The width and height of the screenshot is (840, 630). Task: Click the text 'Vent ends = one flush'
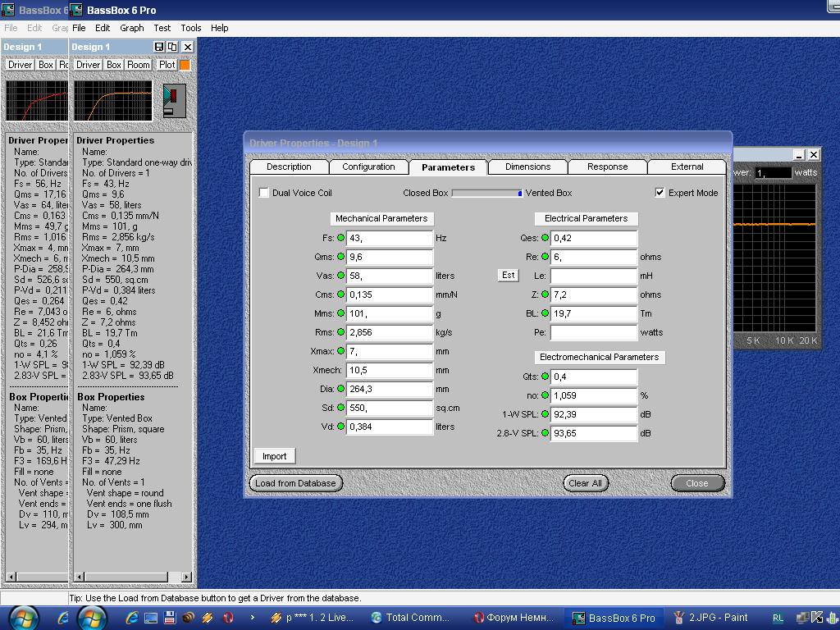pos(129,504)
